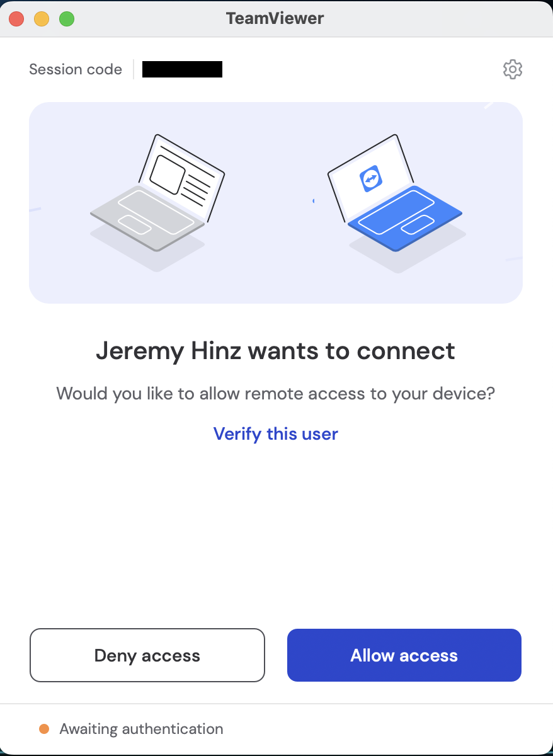
Task: Click the illustration banner area
Action: pos(276,202)
